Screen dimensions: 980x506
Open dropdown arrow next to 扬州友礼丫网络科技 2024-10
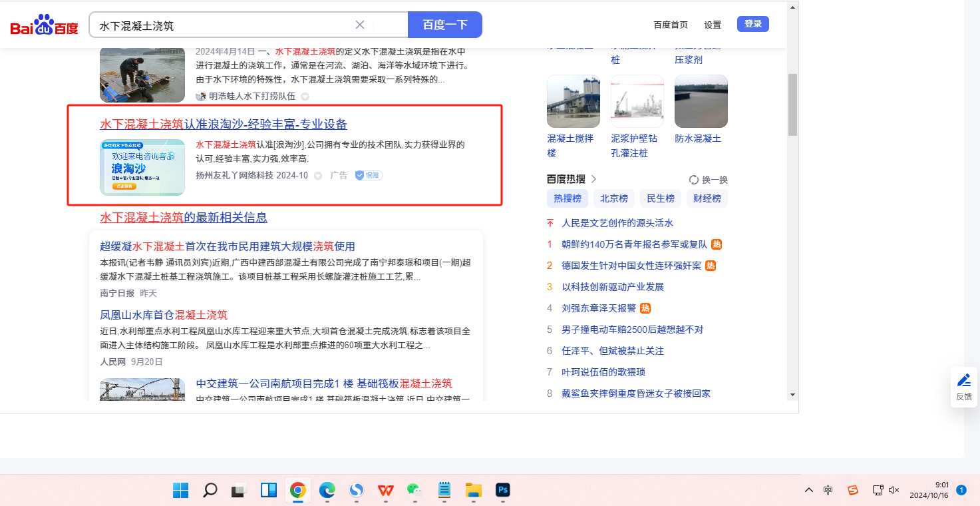click(x=318, y=176)
